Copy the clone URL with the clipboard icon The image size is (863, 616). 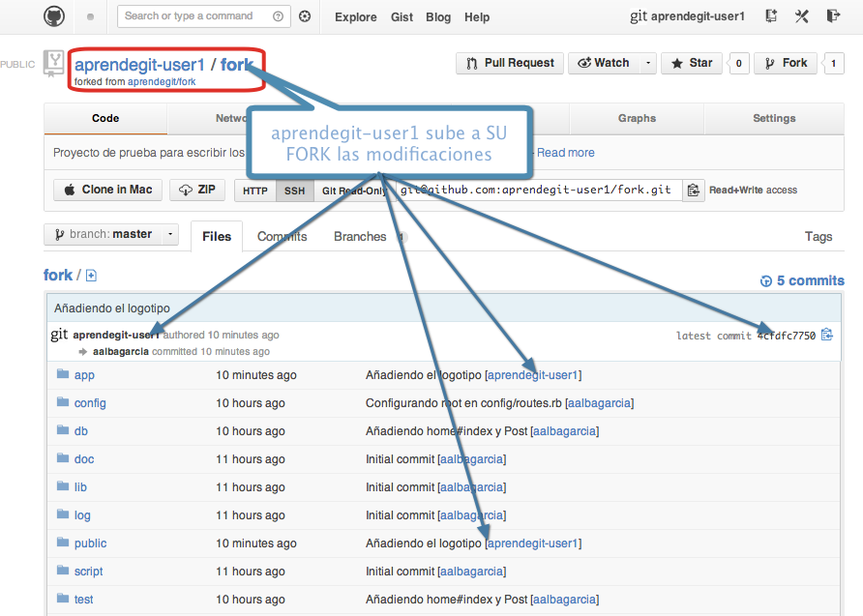tap(694, 191)
